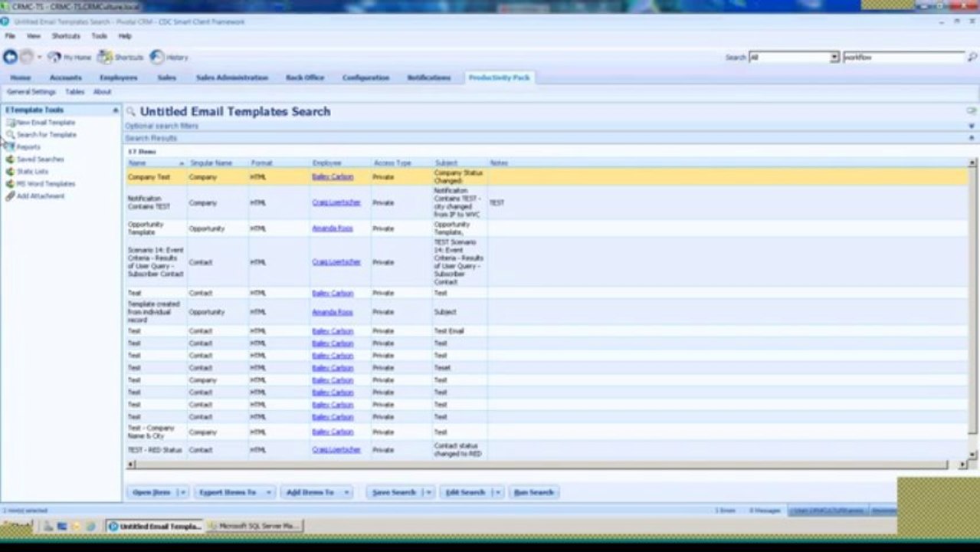Collapse the Search Results section
980x552 pixels.
coord(972,138)
